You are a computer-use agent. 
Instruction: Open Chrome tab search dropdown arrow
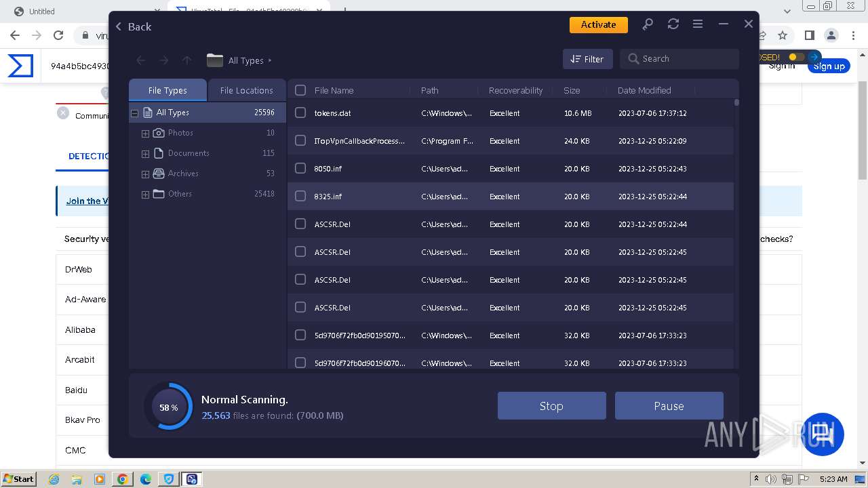[787, 12]
